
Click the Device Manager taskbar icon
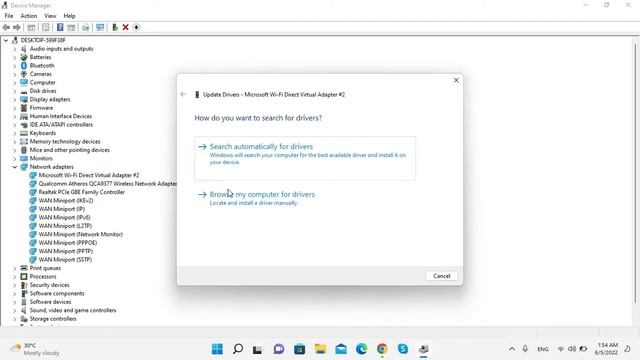click(424, 349)
